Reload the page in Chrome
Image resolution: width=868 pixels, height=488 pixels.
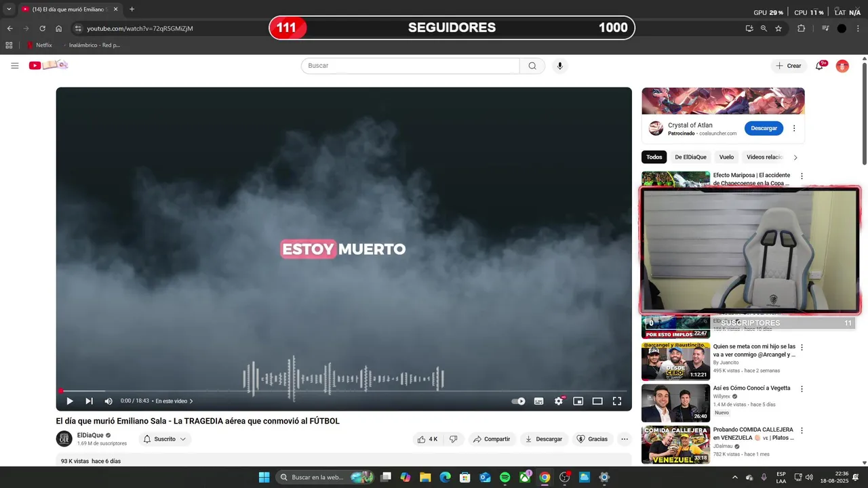coord(42,28)
